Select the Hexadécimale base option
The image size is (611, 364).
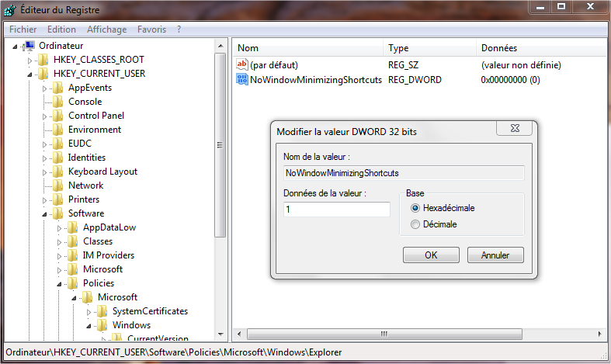415,208
